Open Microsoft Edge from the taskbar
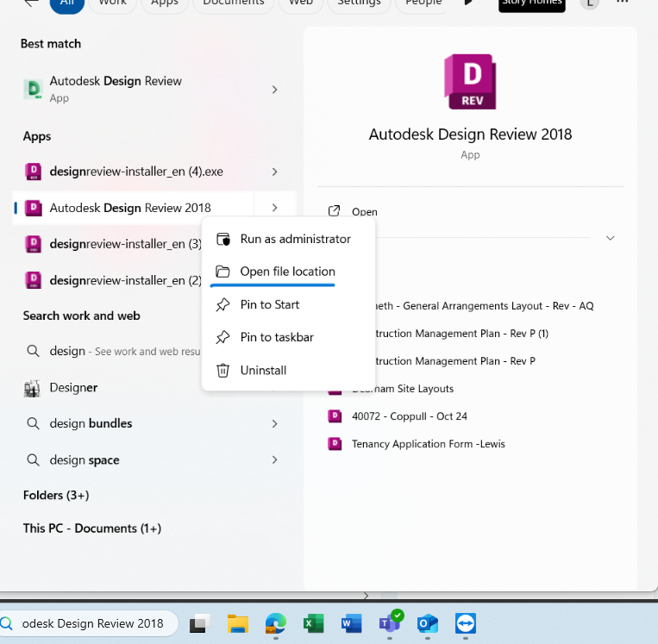 tap(276, 623)
